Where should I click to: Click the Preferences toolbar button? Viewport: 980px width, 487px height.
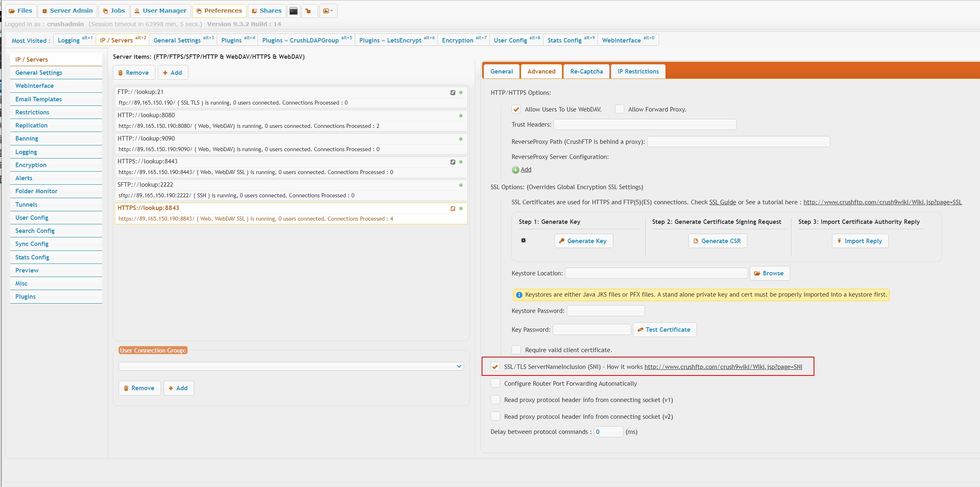coord(219,11)
